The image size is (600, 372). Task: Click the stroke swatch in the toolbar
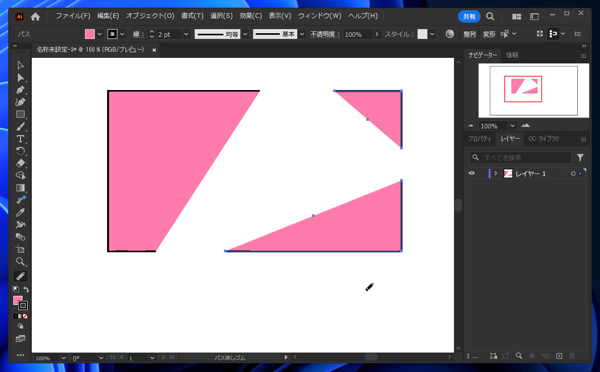tap(23, 305)
